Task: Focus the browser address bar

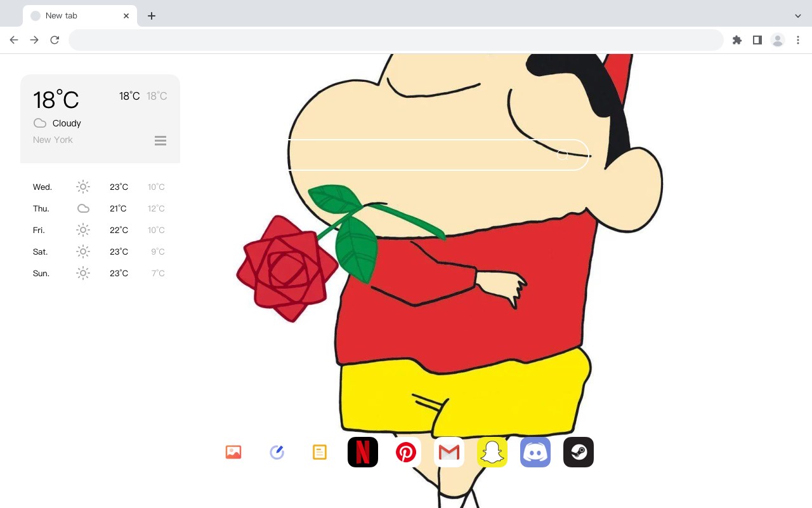Action: tap(396, 40)
